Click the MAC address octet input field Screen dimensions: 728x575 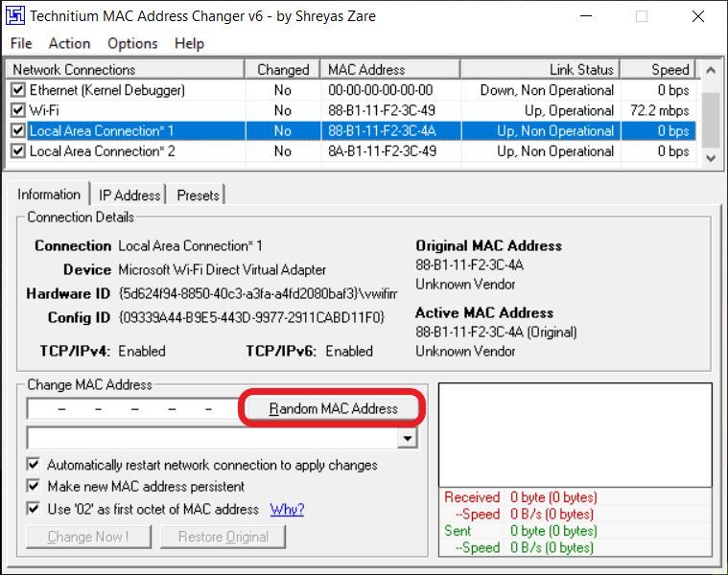(x=134, y=409)
